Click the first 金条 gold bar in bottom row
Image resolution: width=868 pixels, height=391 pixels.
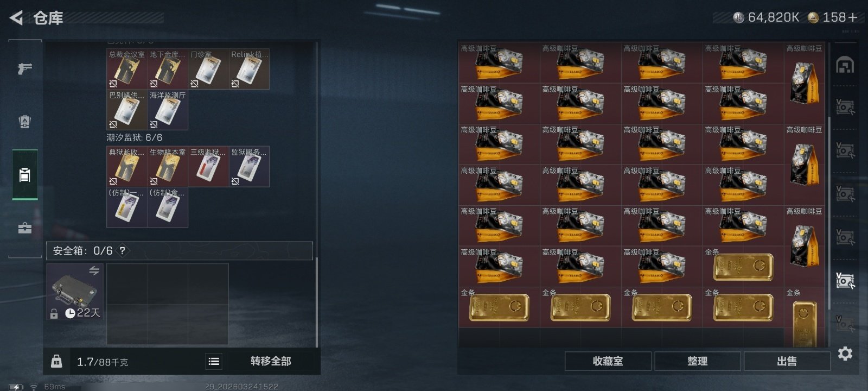pyautogui.click(x=499, y=307)
